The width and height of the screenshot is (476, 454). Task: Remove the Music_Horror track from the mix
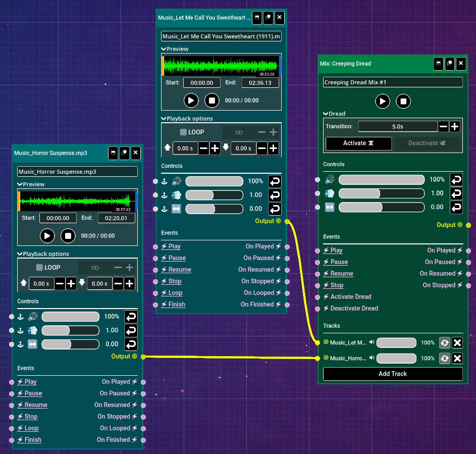(x=457, y=358)
